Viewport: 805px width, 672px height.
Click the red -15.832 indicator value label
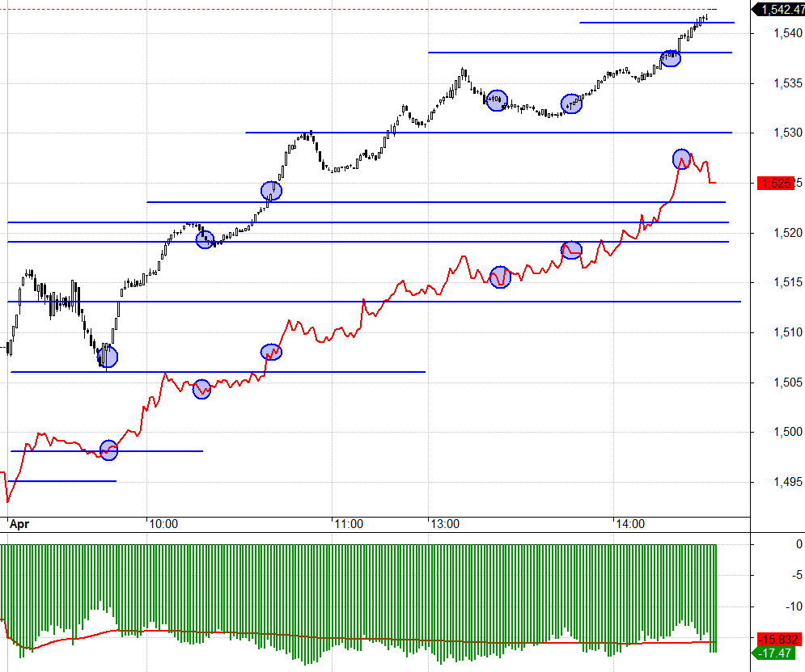click(777, 639)
